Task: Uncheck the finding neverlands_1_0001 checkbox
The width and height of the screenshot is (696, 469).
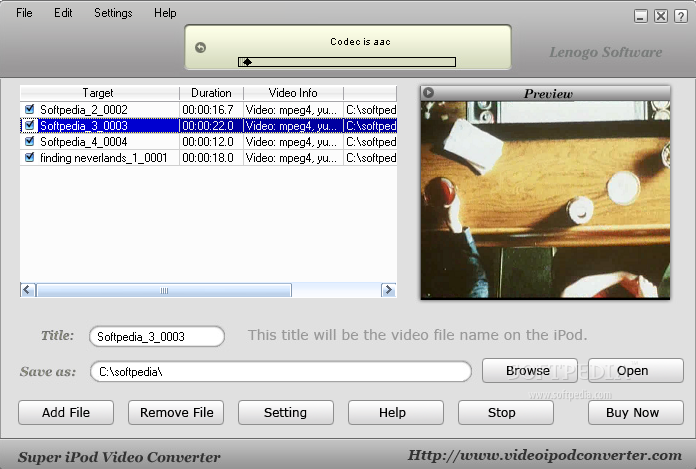Action: coord(30,158)
